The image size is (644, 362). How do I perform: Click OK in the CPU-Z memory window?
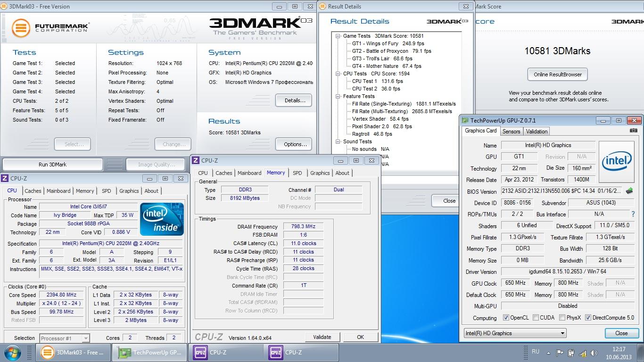360,337
